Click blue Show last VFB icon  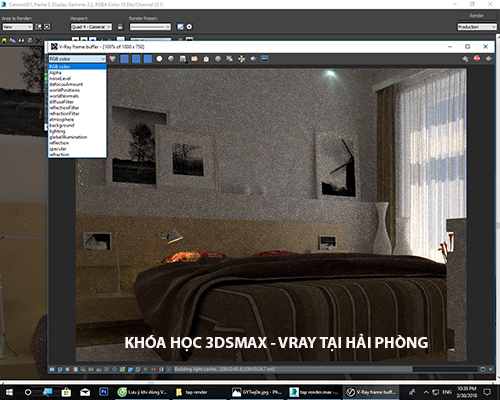(265, 59)
